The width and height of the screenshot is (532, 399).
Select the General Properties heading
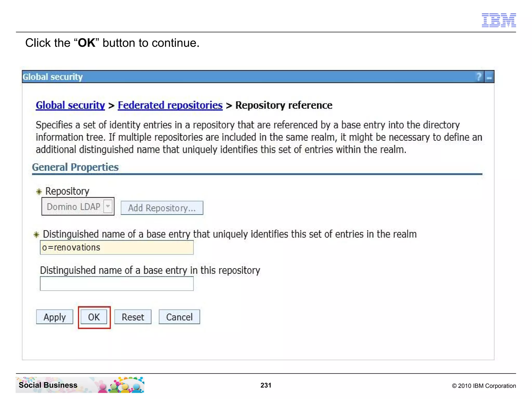pyautogui.click(x=75, y=167)
